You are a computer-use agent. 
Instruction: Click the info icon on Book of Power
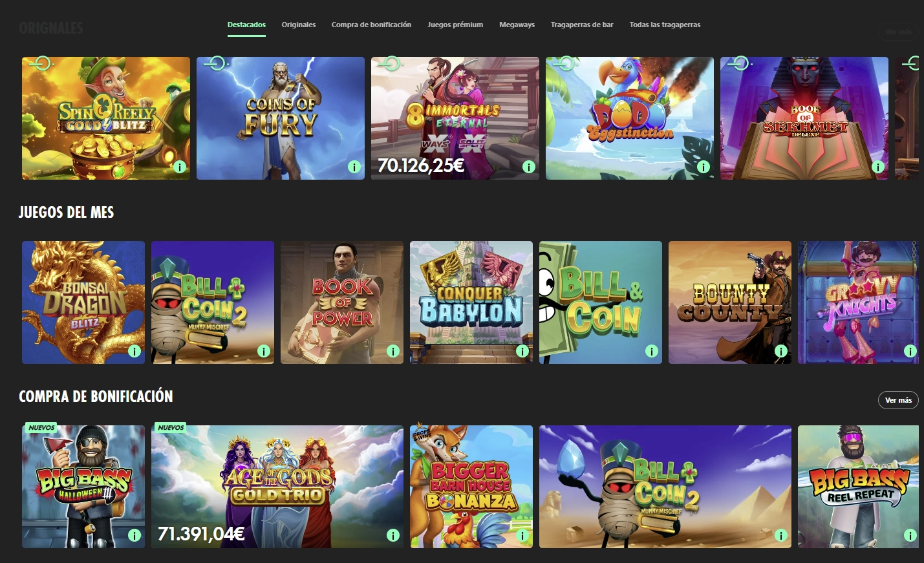tap(392, 352)
